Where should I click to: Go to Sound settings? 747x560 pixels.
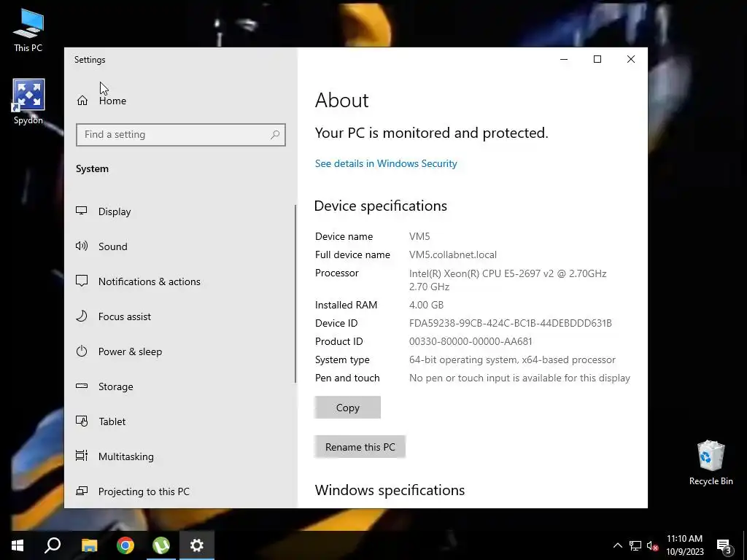pos(181,246)
